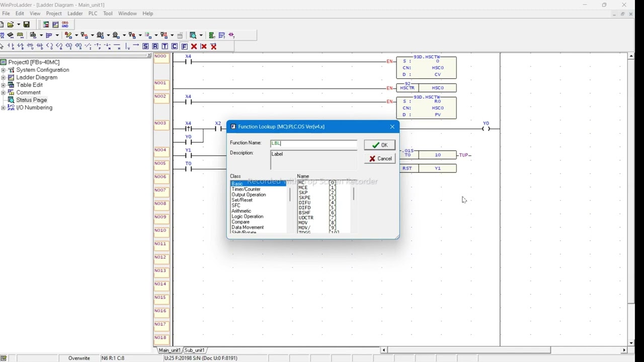The height and width of the screenshot is (362, 644).
Task: Click the Function Name input field
Action: pyautogui.click(x=313, y=143)
